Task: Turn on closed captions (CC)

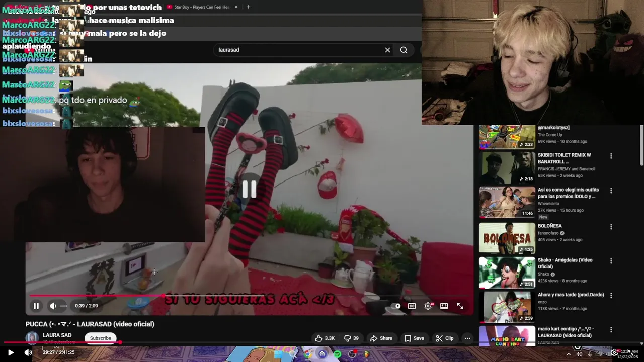Action: pyautogui.click(x=412, y=306)
